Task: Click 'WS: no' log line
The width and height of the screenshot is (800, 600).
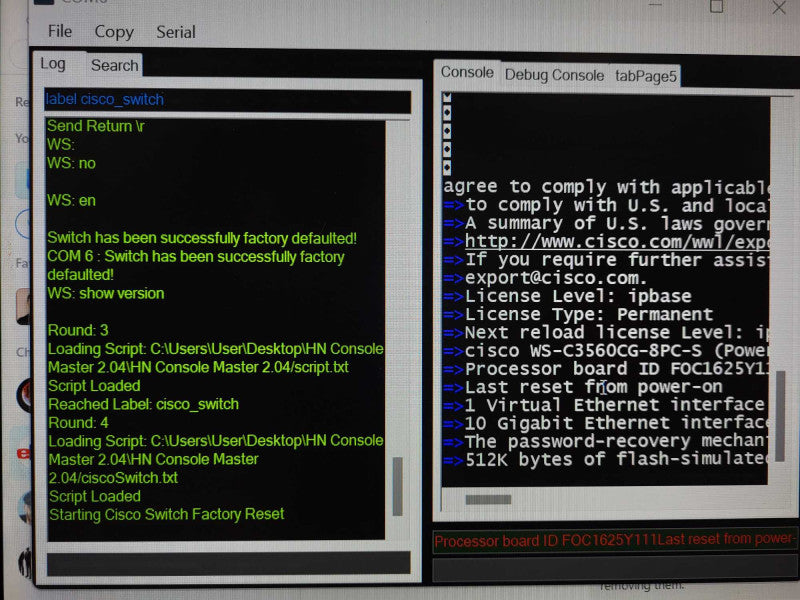Action: (x=71, y=163)
